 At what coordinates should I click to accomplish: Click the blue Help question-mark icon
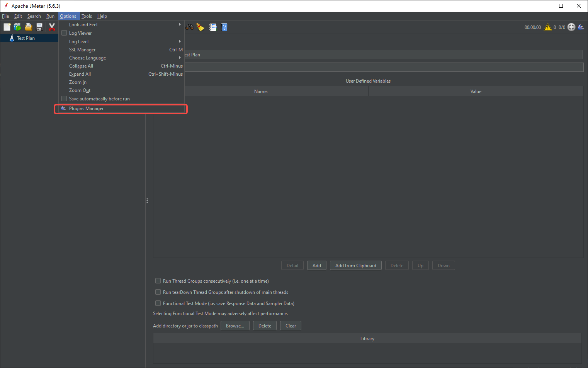(x=224, y=27)
